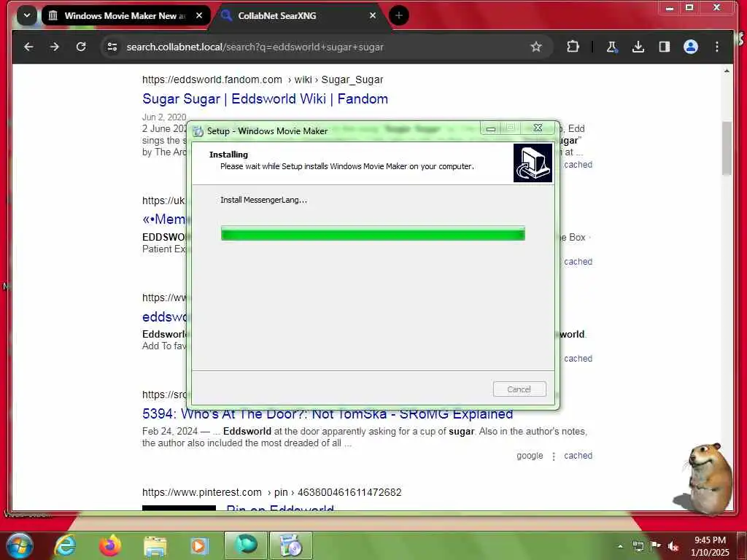Click the Cancel button in Setup dialog

point(519,389)
